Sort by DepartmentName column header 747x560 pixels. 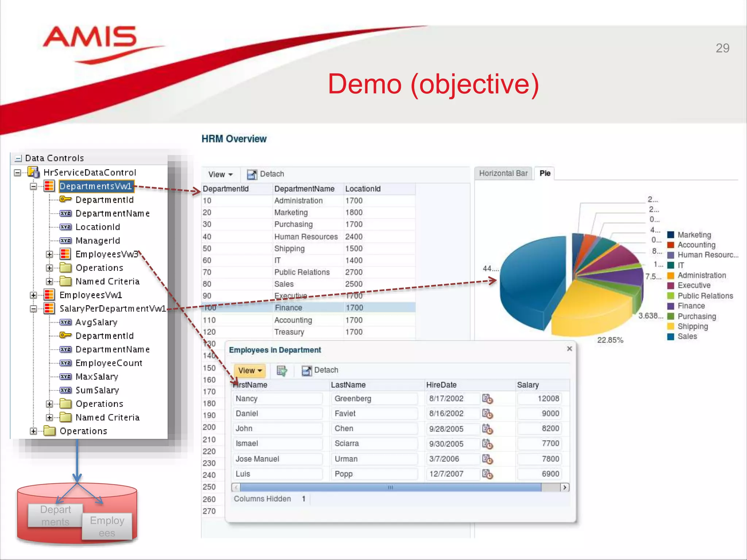308,189
